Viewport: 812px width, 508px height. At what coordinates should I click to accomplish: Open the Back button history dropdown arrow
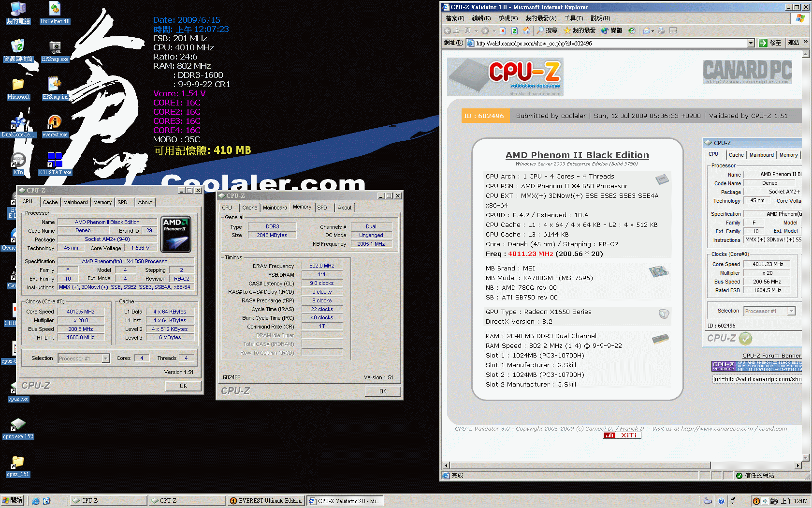pyautogui.click(x=476, y=31)
